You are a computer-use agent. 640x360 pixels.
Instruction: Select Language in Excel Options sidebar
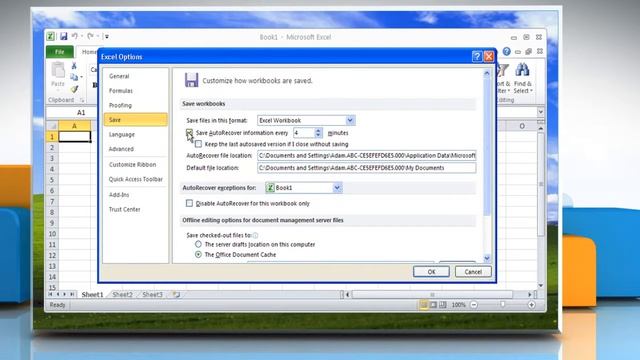122,134
